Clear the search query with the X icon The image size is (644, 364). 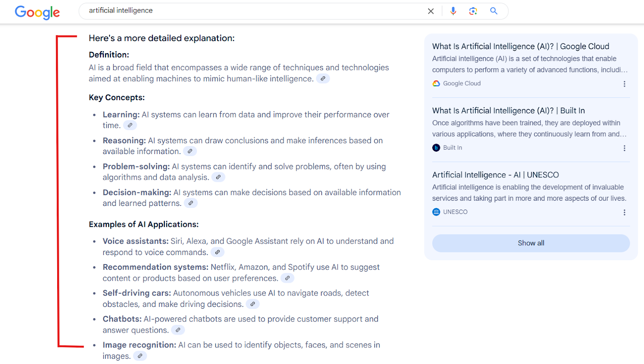click(x=431, y=11)
